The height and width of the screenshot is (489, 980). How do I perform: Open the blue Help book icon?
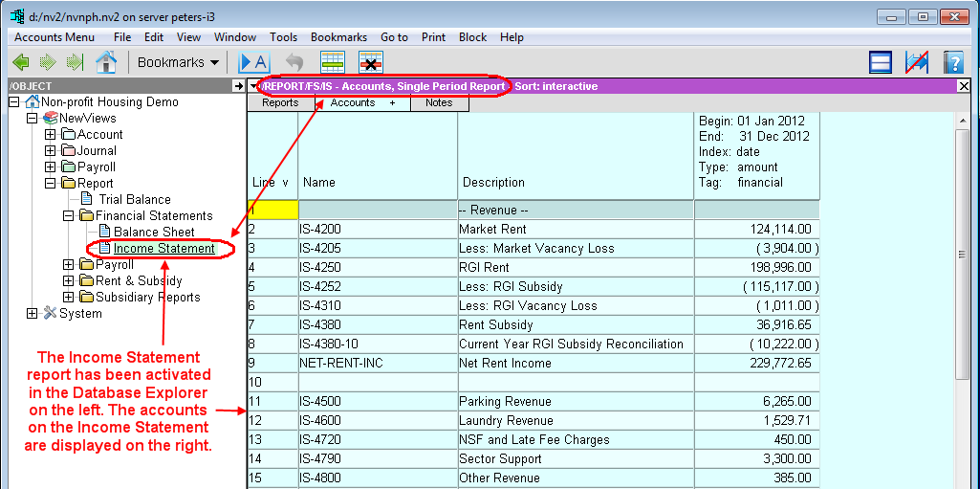(x=952, y=62)
